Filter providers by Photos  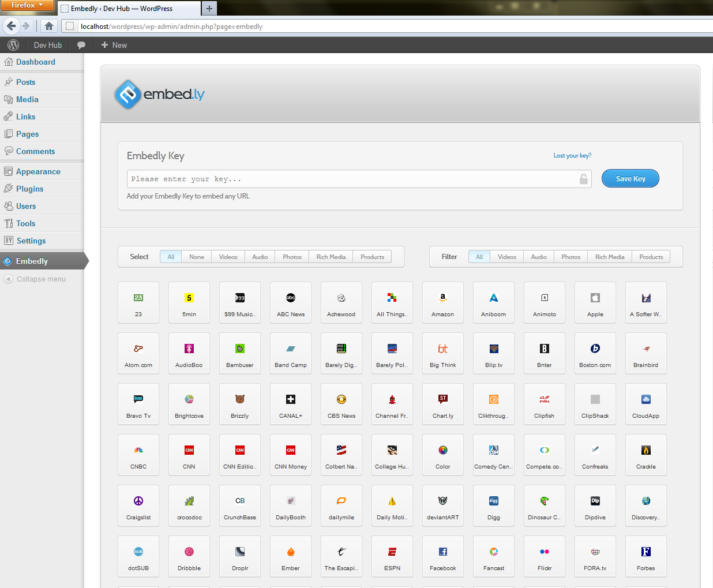[x=571, y=257]
